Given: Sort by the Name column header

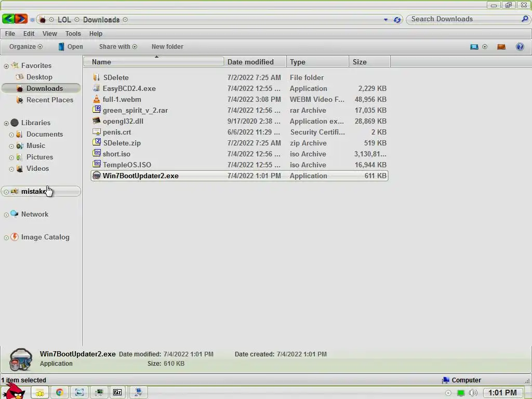Looking at the screenshot, I should (x=154, y=62).
